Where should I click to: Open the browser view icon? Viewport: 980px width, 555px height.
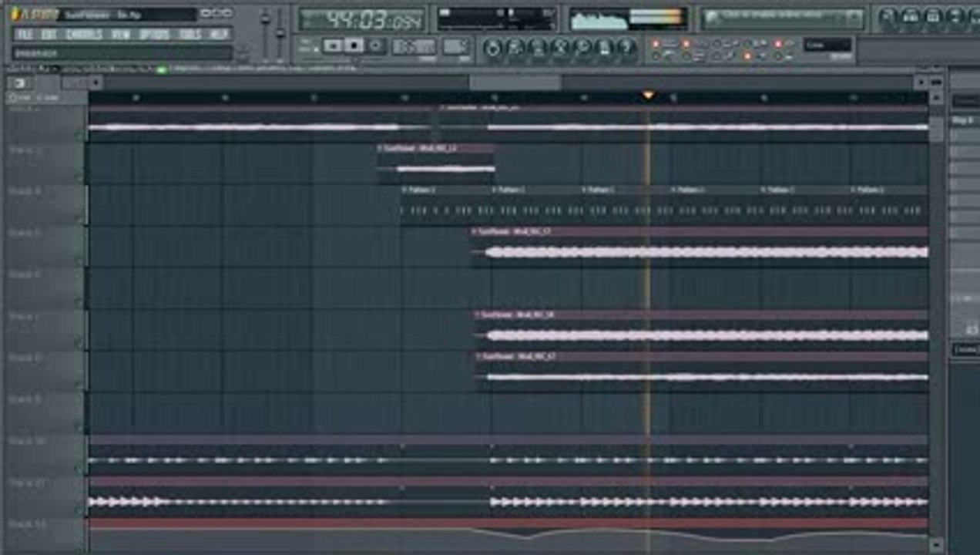point(955,16)
